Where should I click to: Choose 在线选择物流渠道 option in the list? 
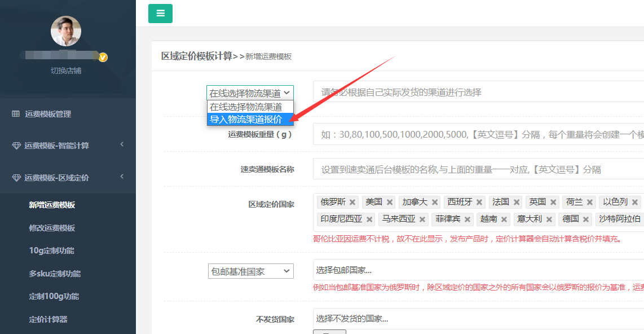250,107
